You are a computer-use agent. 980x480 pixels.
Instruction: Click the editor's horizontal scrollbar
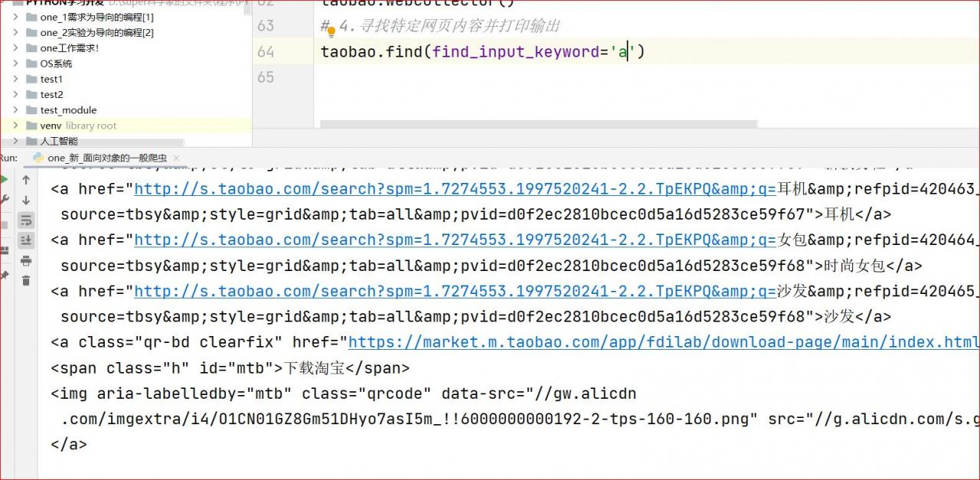[538, 122]
